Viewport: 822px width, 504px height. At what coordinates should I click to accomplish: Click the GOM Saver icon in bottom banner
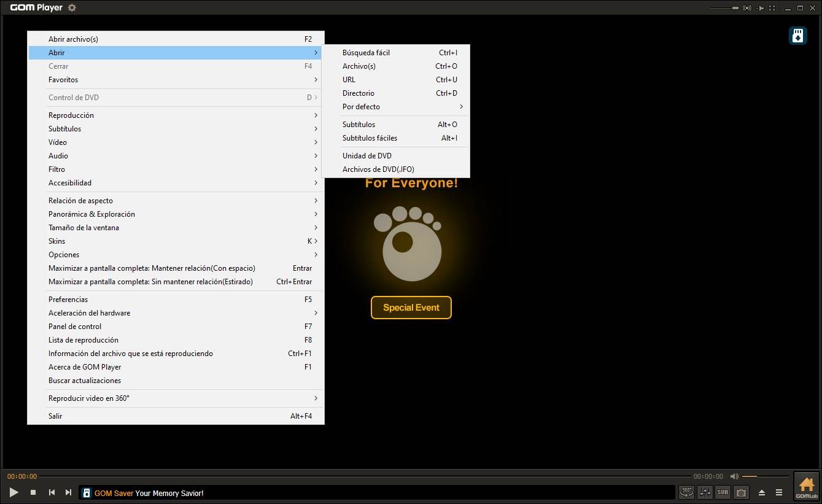click(87, 493)
